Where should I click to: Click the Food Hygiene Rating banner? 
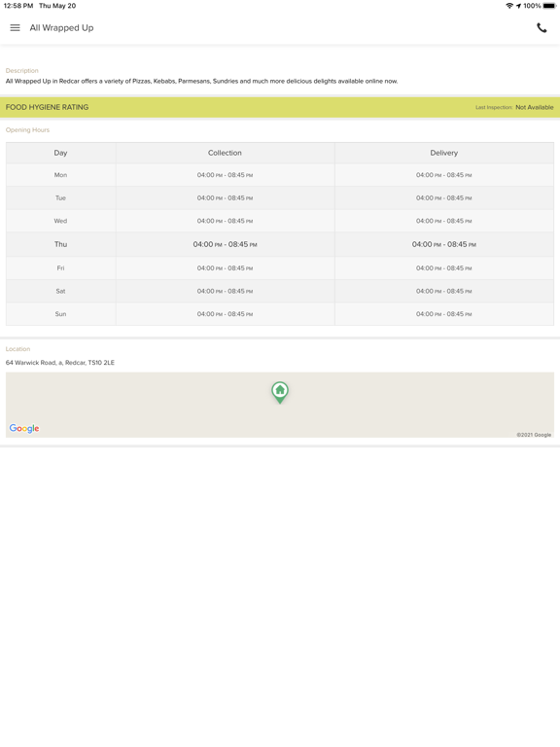click(x=280, y=107)
